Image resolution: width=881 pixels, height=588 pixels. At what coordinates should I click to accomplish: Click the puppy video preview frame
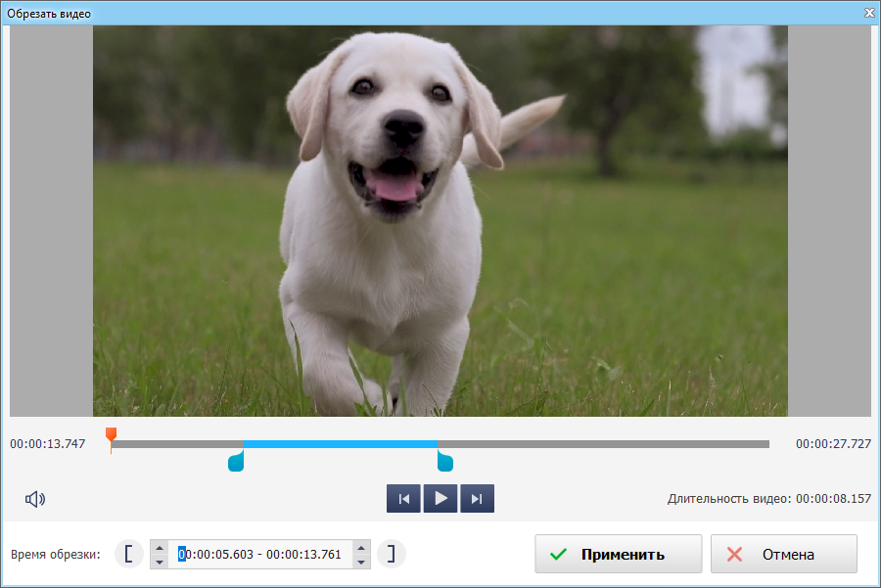pyautogui.click(x=440, y=220)
